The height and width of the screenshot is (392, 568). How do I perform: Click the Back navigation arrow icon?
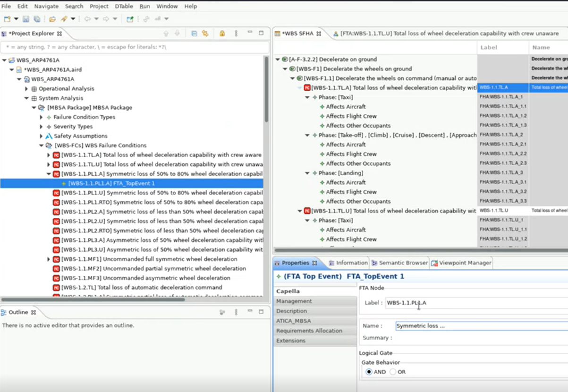pos(87,19)
